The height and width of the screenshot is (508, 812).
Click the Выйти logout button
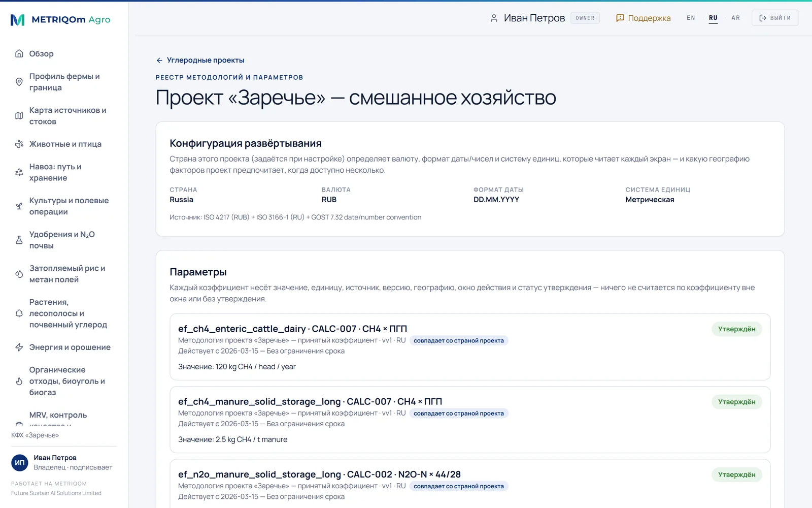(775, 18)
